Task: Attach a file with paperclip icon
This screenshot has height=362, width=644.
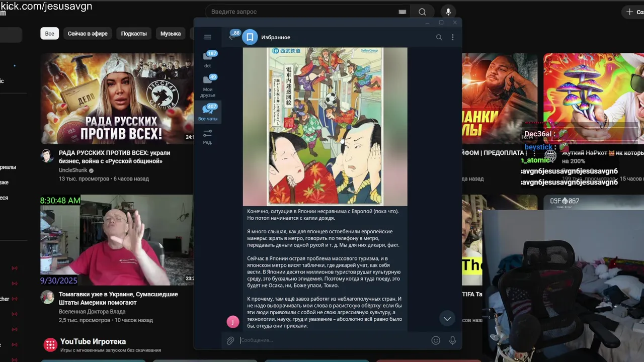Action: click(x=230, y=340)
